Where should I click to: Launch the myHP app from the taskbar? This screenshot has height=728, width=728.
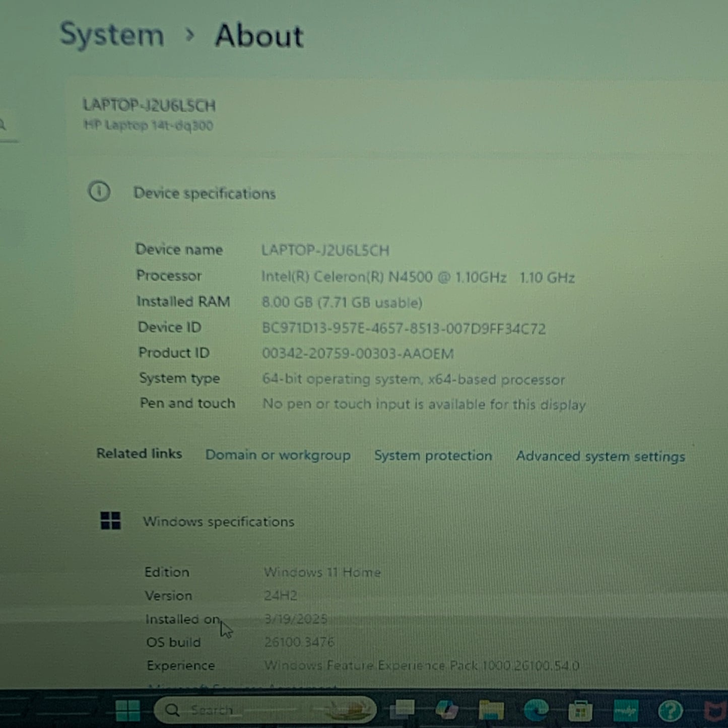pos(625,709)
